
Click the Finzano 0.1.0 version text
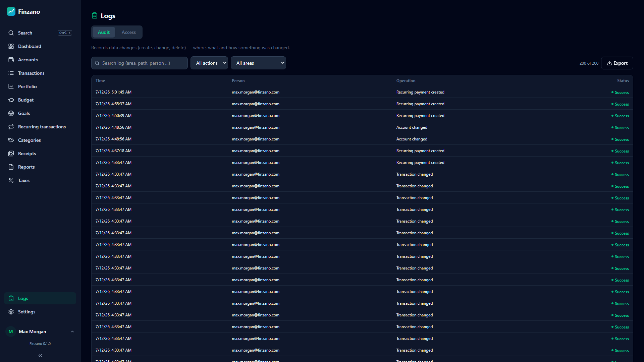click(x=40, y=344)
